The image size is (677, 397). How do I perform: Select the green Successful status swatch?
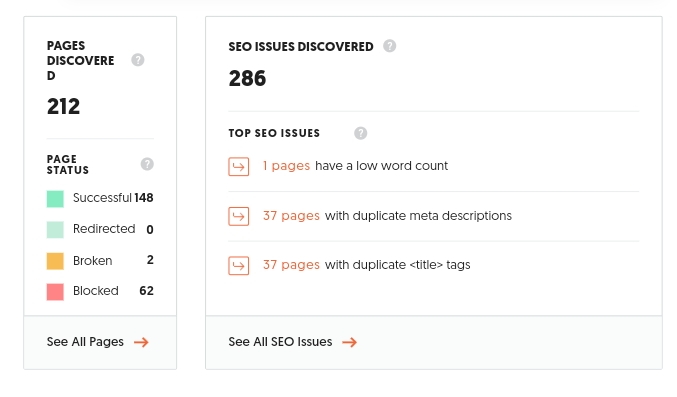click(x=55, y=199)
